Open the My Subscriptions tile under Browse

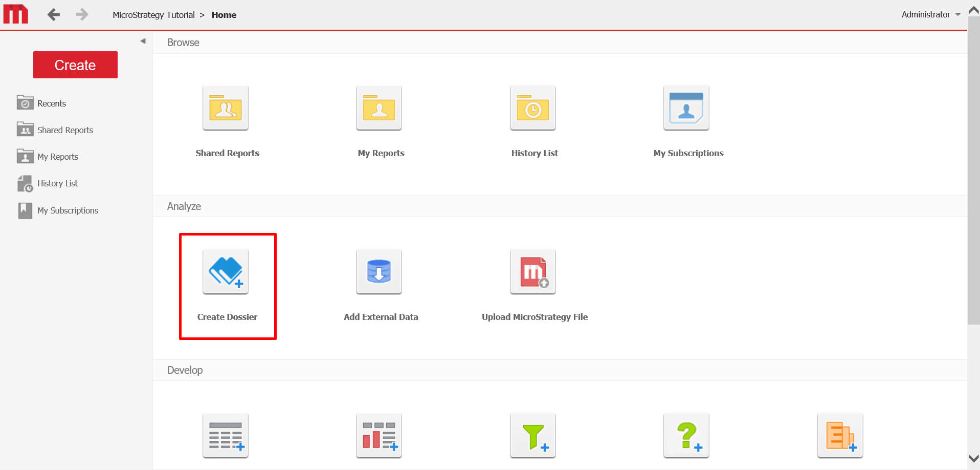pyautogui.click(x=686, y=108)
